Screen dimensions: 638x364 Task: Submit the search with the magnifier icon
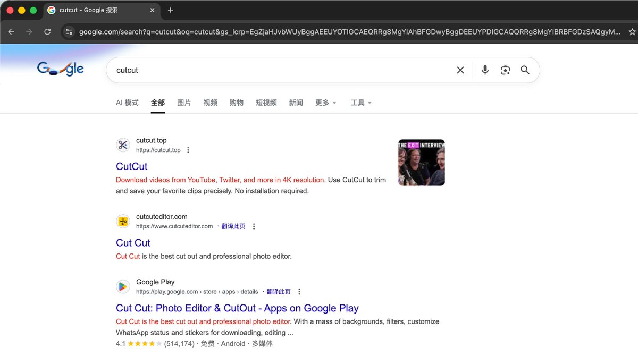(525, 70)
